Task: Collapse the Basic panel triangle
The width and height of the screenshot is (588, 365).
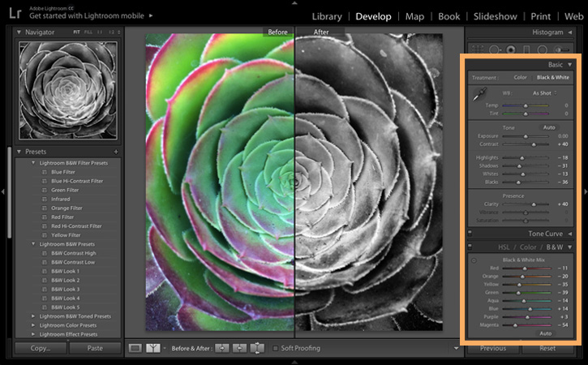Action: click(570, 65)
